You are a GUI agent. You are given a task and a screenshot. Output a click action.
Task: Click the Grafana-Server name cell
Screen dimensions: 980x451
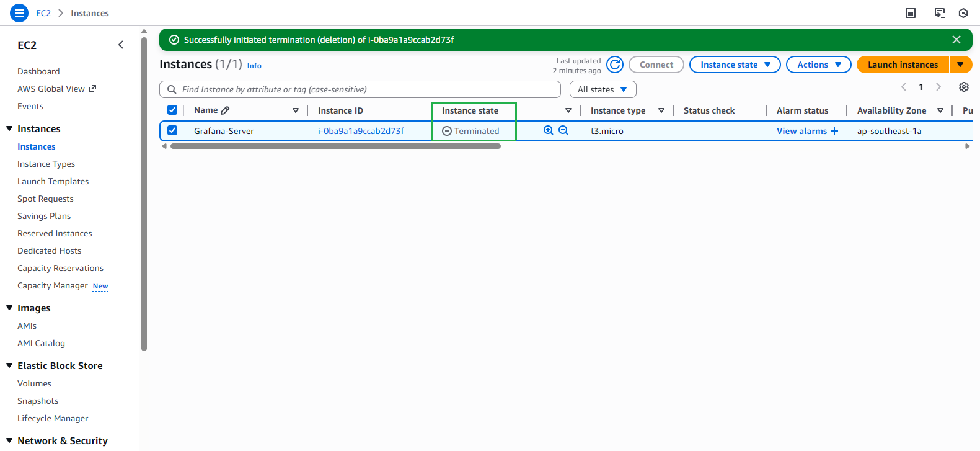224,131
